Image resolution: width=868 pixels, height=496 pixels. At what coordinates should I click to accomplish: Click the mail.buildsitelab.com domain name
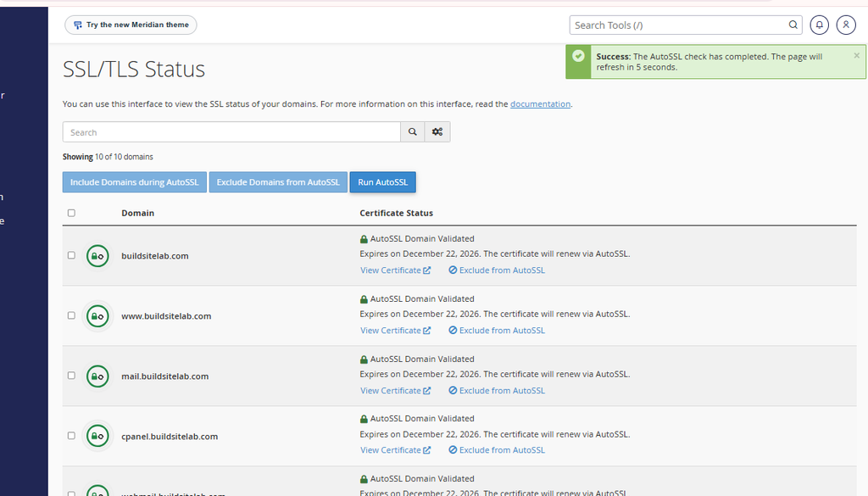click(x=165, y=376)
